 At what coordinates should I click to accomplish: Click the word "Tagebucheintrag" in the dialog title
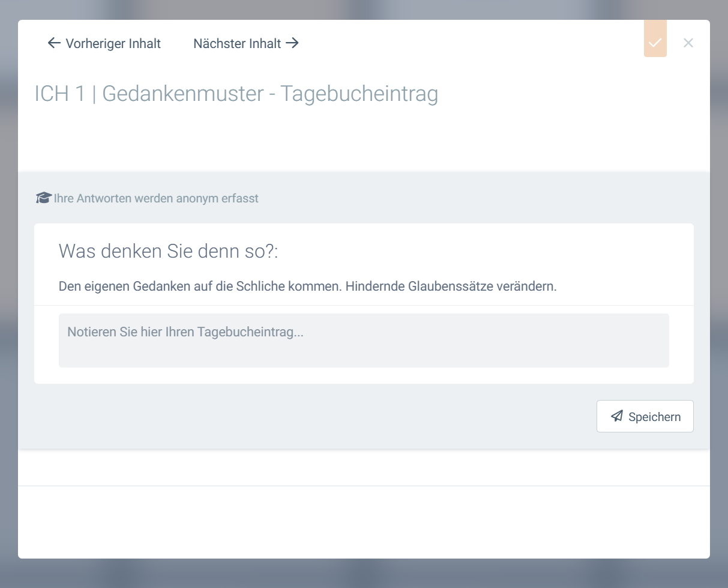359,94
